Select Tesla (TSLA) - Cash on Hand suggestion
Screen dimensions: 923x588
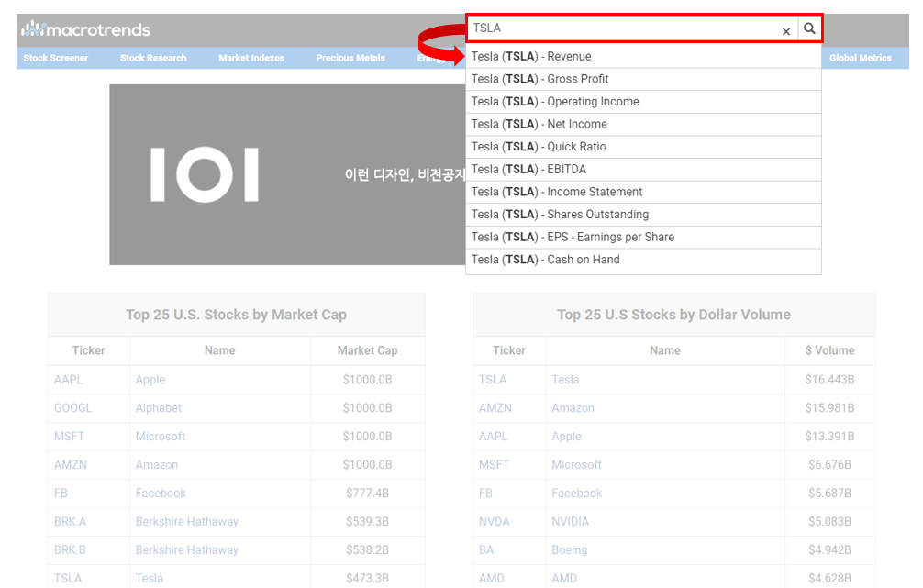point(643,260)
